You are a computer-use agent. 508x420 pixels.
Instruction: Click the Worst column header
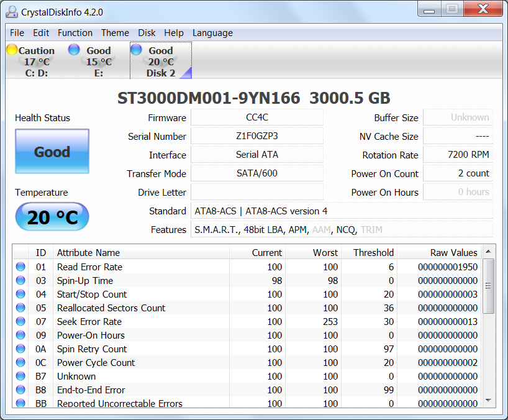tap(313, 252)
